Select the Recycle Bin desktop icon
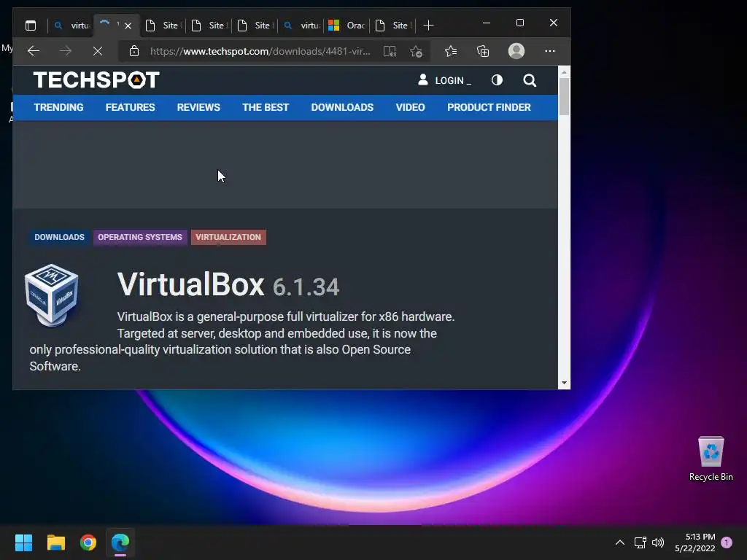Image resolution: width=747 pixels, height=560 pixels. click(x=711, y=459)
